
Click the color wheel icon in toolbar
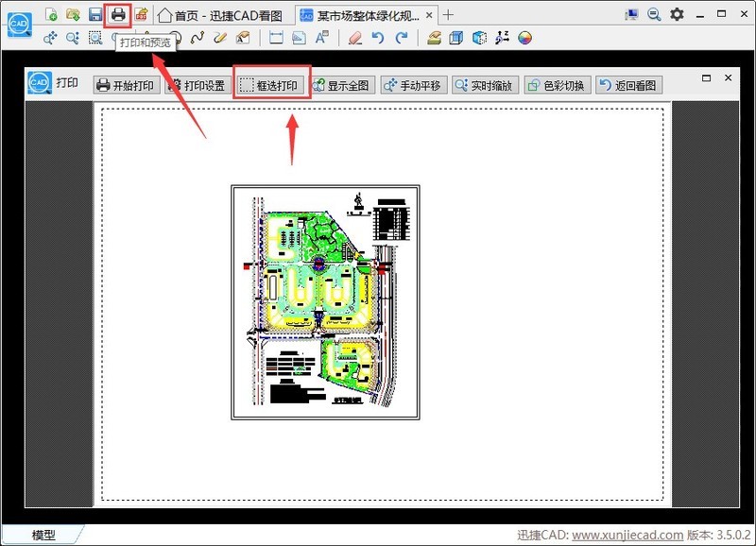coord(525,38)
